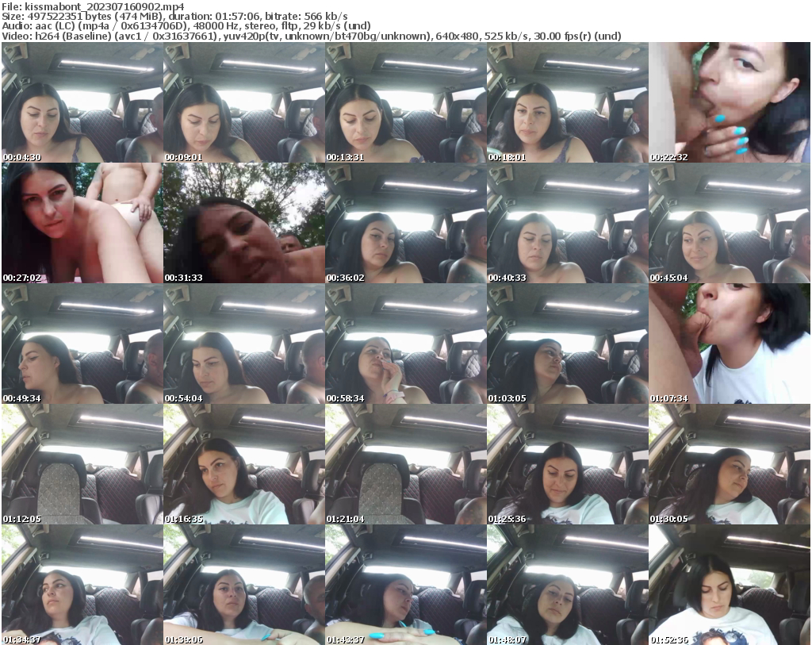This screenshot has height=645, width=812.
Task: Click the outdoor scene at 00:27:02
Action: [82, 222]
